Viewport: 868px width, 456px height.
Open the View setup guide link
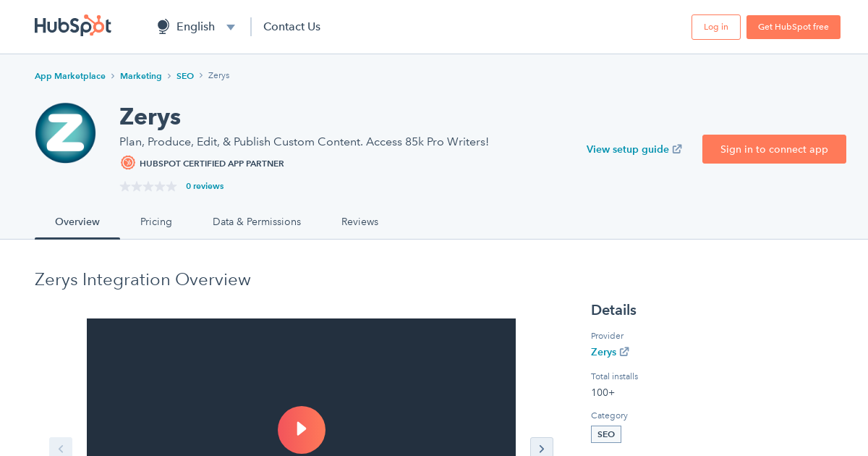coord(627,149)
